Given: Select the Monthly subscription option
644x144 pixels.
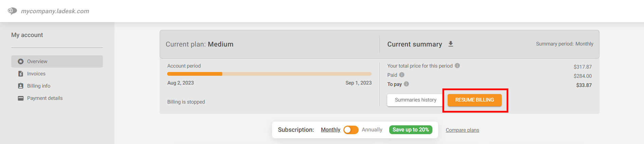Looking at the screenshot, I should pos(330,130).
